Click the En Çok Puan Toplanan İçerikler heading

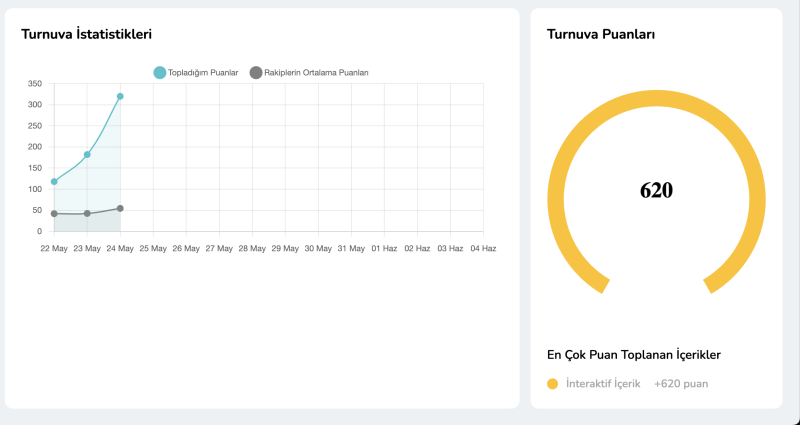634,354
